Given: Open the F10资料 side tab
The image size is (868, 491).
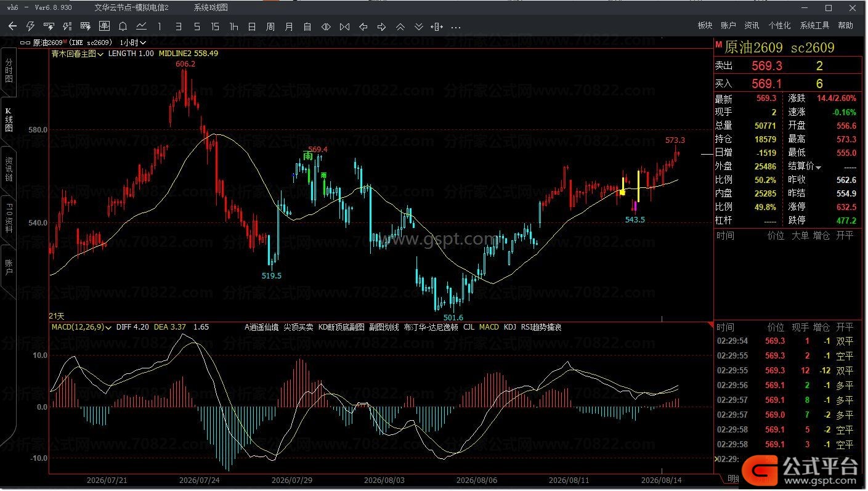Looking at the screenshot, I should 9,218.
